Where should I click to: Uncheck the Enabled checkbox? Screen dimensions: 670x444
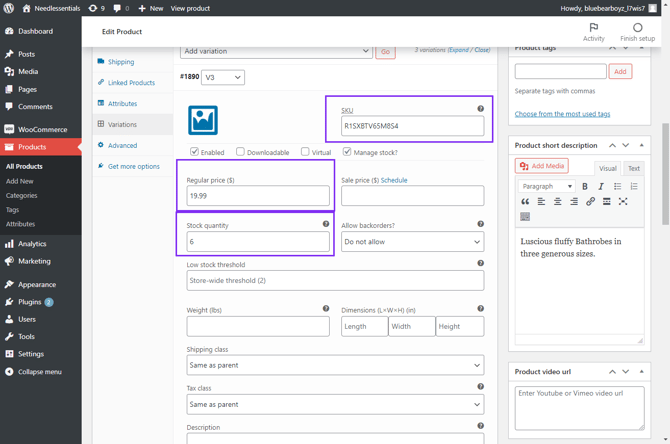[x=195, y=152]
